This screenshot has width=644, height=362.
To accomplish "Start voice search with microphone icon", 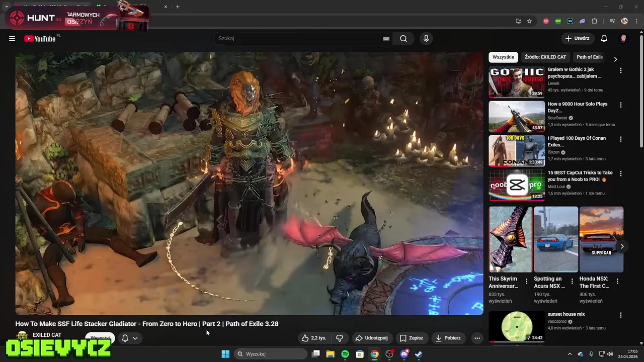I will (x=426, y=39).
